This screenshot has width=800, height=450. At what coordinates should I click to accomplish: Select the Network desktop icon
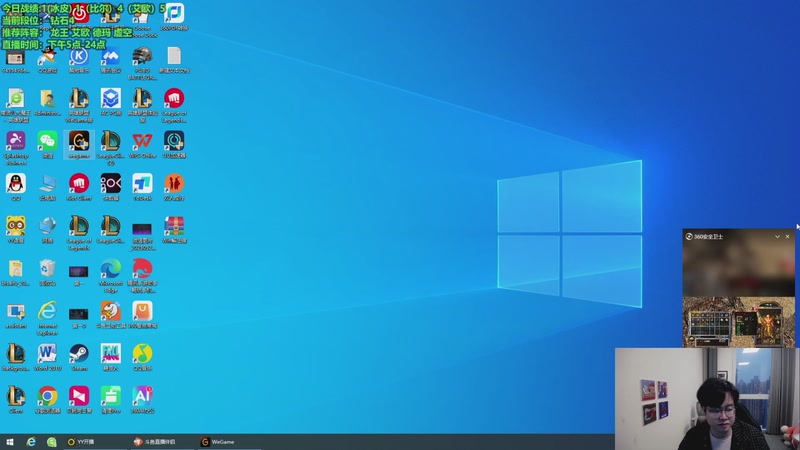click(x=47, y=226)
